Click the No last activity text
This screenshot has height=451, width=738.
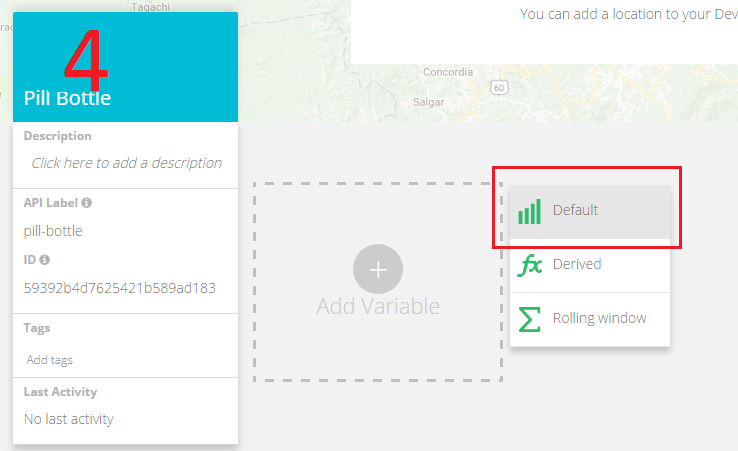[x=68, y=419]
